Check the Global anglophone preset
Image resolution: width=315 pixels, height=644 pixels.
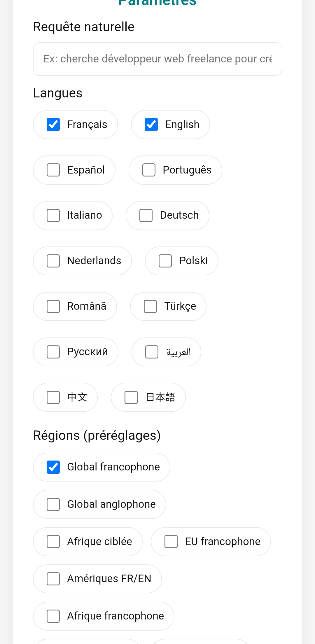[x=53, y=505]
